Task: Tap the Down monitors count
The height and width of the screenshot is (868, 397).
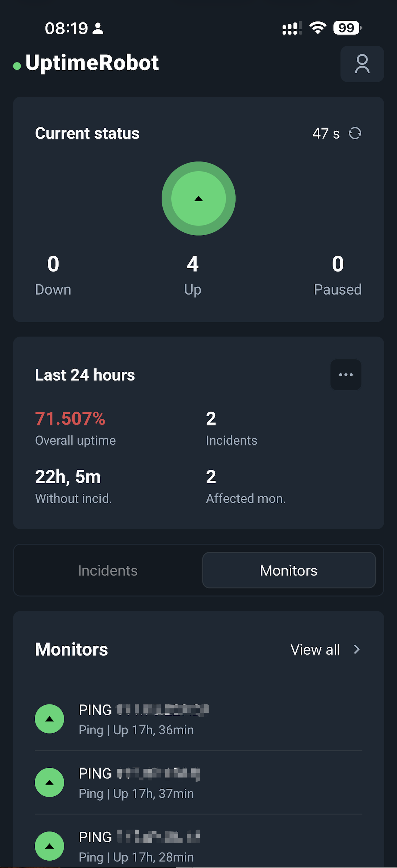Action: coord(53,264)
